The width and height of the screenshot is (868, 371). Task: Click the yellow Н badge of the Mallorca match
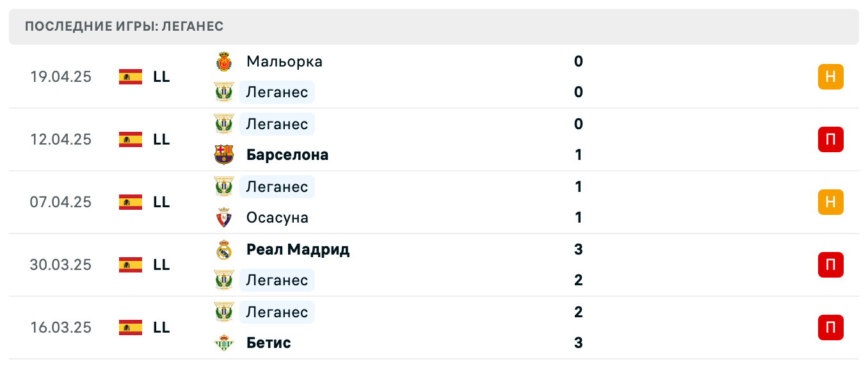point(831,77)
